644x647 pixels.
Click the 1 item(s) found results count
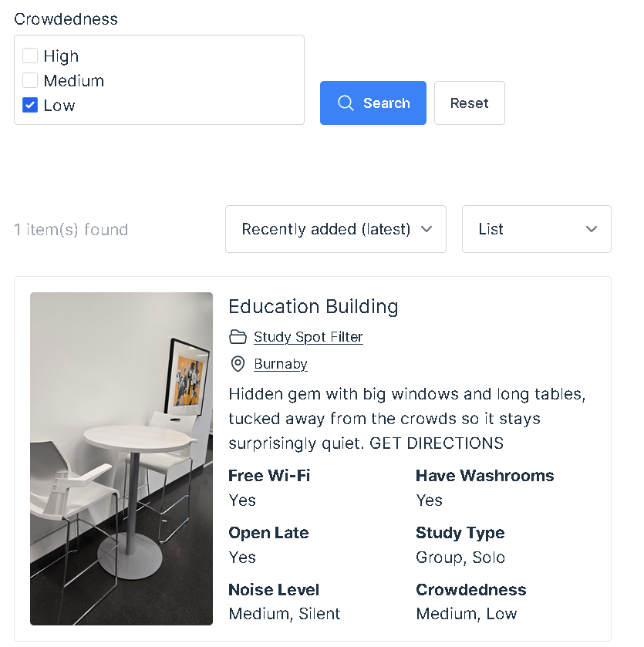tap(71, 230)
